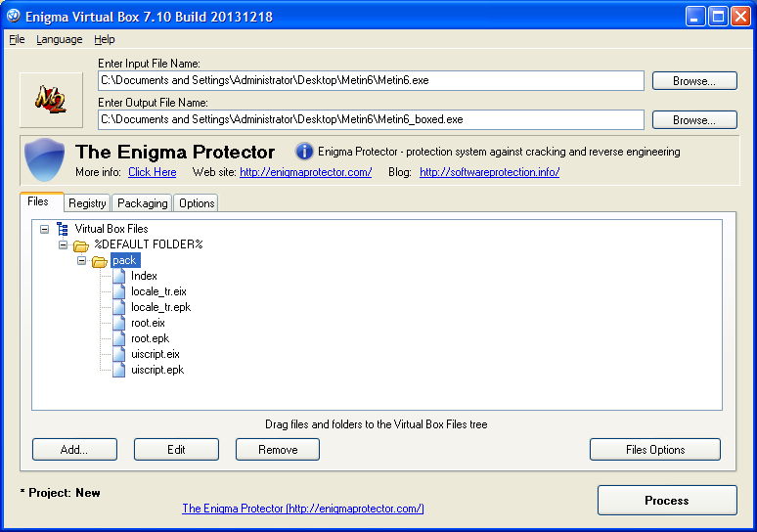
Task: Open the Language menu
Action: (x=60, y=39)
